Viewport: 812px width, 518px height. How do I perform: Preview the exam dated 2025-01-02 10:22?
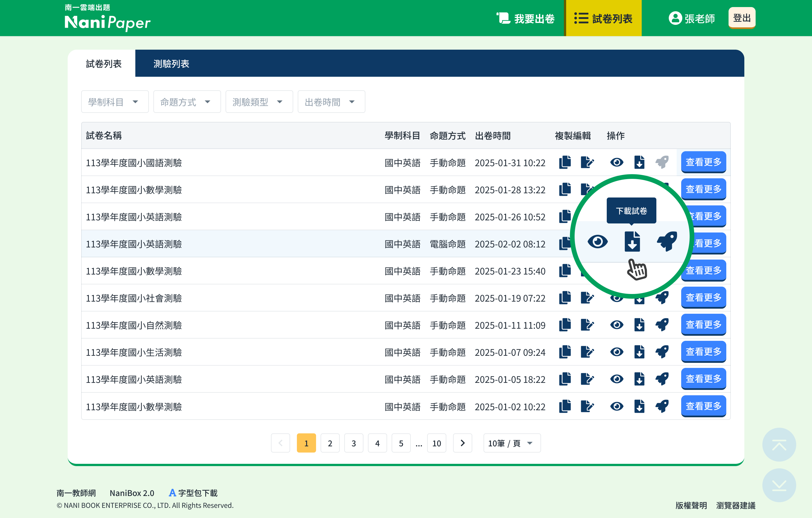(617, 406)
